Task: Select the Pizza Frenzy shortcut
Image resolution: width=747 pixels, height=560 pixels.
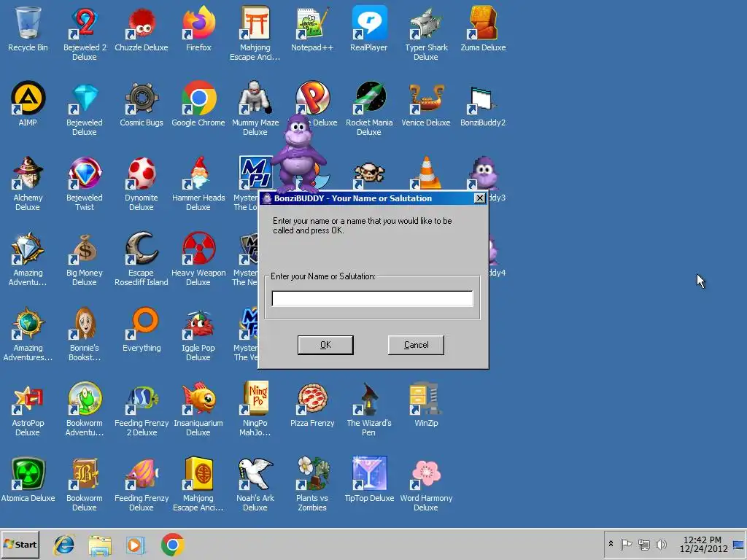Action: click(312, 405)
